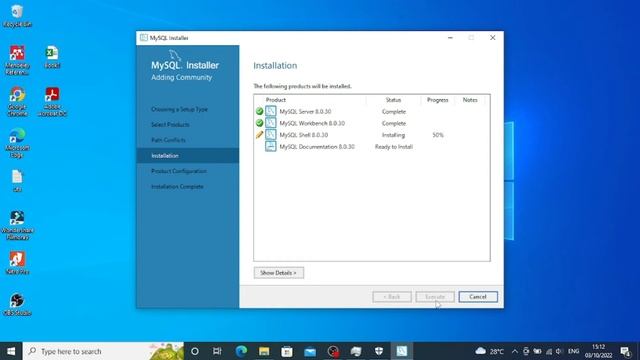Open Microsoft Edge from taskbar
640x360 pixels.
coord(241,351)
